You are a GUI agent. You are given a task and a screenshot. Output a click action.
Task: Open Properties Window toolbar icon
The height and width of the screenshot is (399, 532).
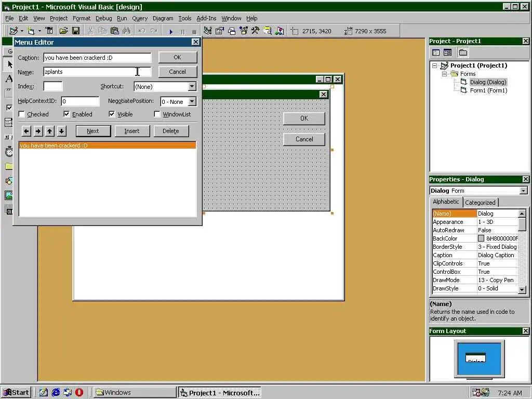[x=220, y=31]
